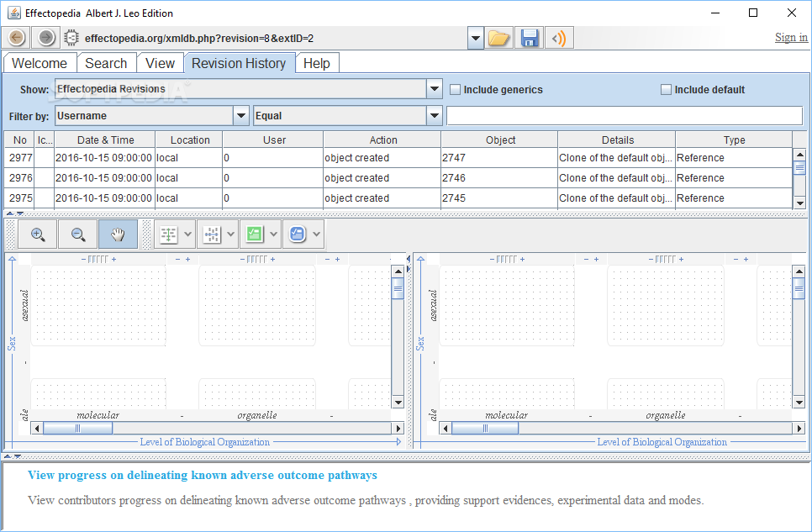This screenshot has width=812, height=532.
Task: Open the Show 'Effectopedia Revisions' dropdown
Action: 434,89
